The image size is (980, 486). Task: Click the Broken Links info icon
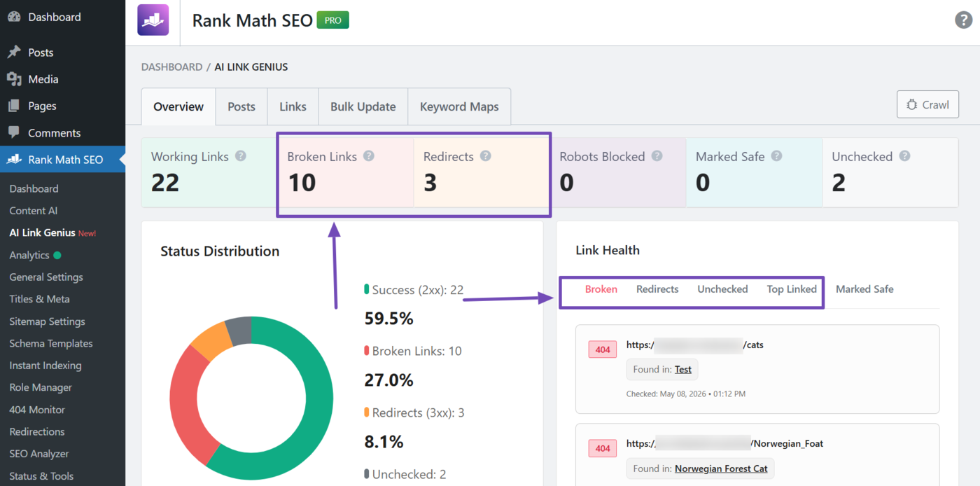point(369,156)
